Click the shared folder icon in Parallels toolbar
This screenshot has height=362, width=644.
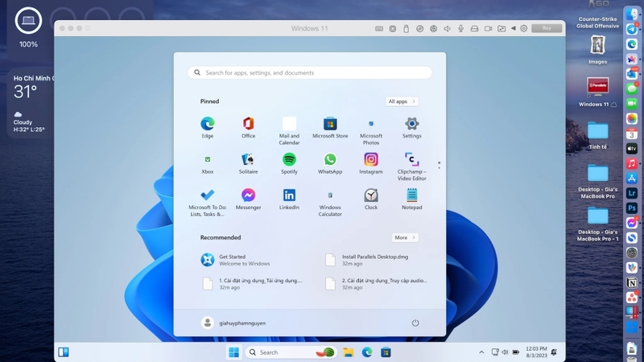502,28
